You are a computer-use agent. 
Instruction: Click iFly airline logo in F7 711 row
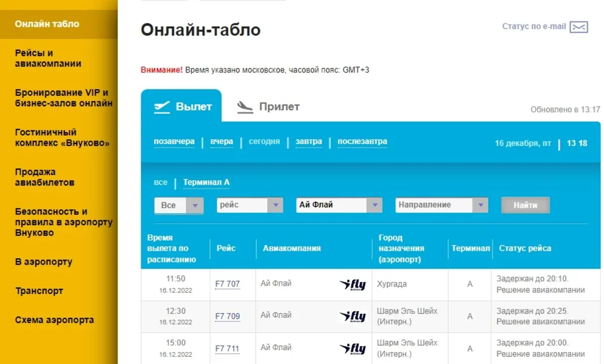tap(352, 349)
